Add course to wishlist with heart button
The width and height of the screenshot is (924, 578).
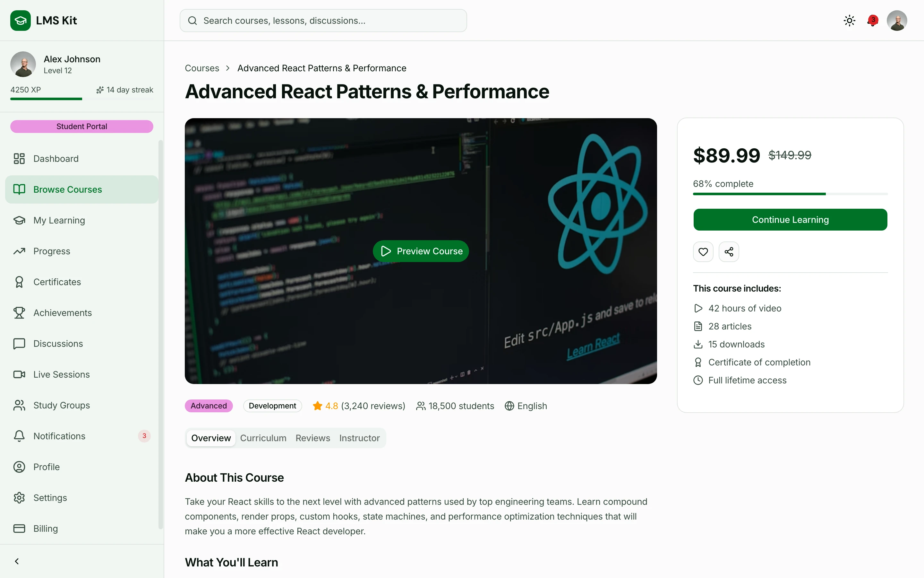pos(703,252)
